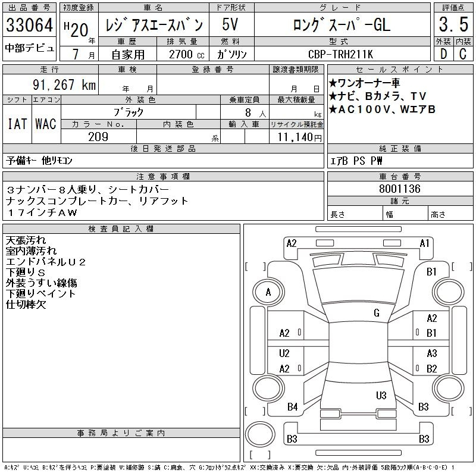Click the G mark on the windshield
The width and height of the screenshot is (476, 476).
point(376,313)
